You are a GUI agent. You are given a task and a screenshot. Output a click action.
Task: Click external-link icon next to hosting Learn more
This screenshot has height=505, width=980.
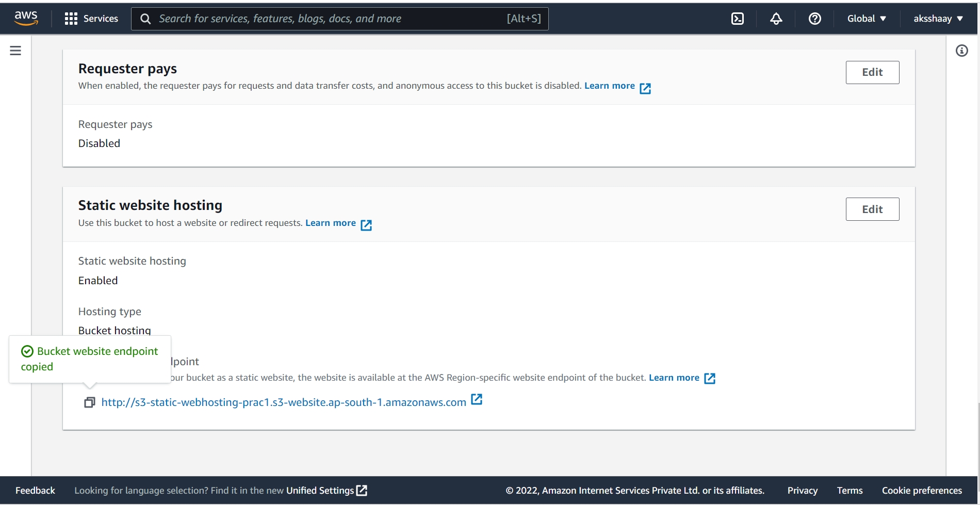pyautogui.click(x=366, y=224)
